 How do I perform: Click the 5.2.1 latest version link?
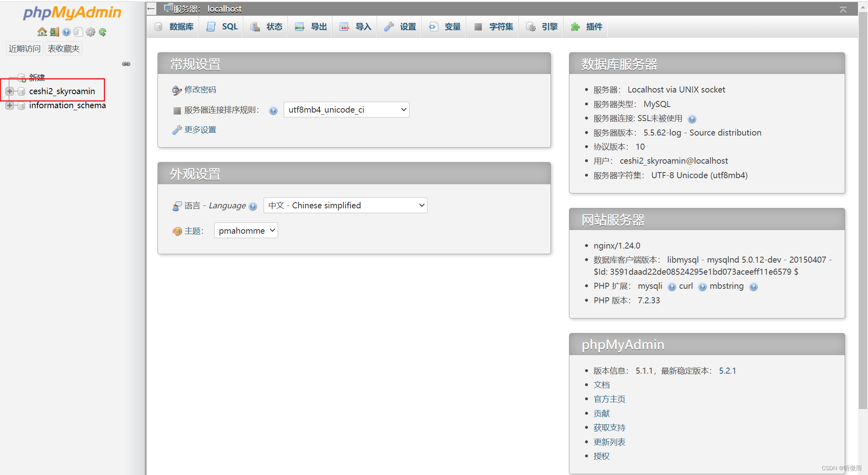pyautogui.click(x=727, y=371)
